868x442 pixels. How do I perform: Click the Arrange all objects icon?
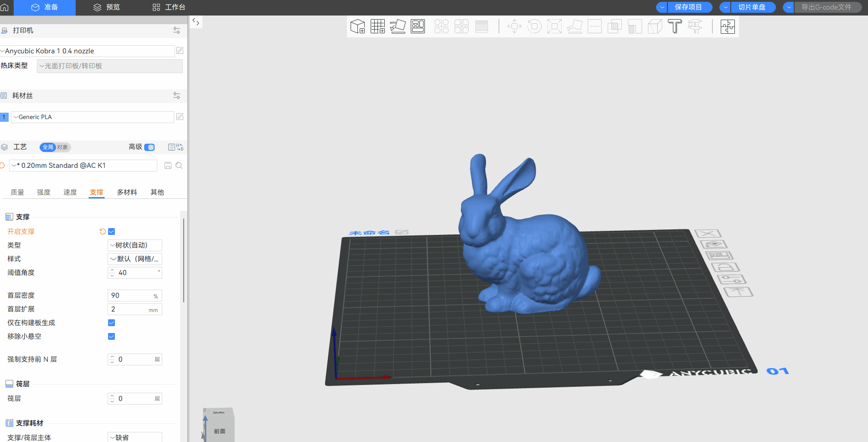418,26
